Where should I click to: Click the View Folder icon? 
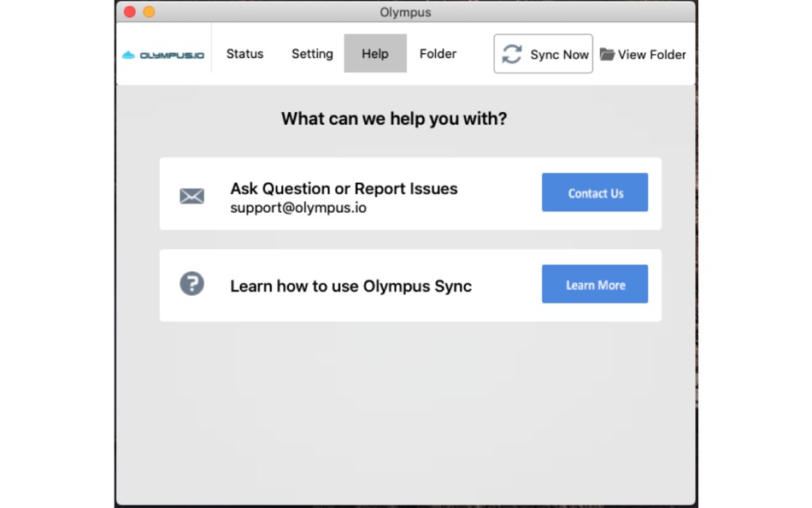tap(607, 54)
